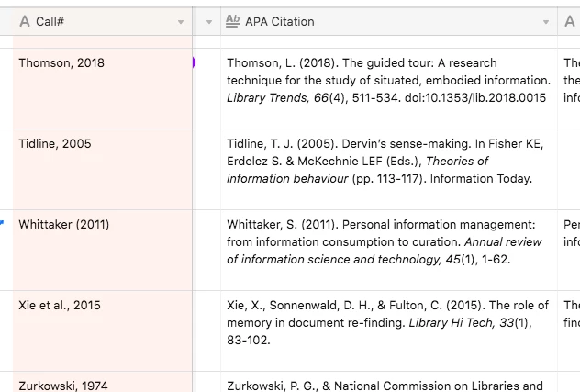
Task: Click the partially visible rightmost column type icon
Action: point(570,21)
